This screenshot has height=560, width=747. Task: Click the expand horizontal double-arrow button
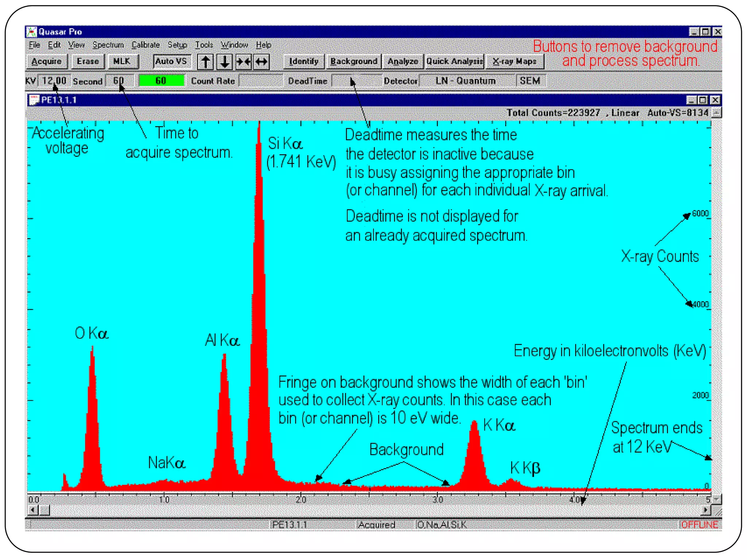[x=262, y=62]
